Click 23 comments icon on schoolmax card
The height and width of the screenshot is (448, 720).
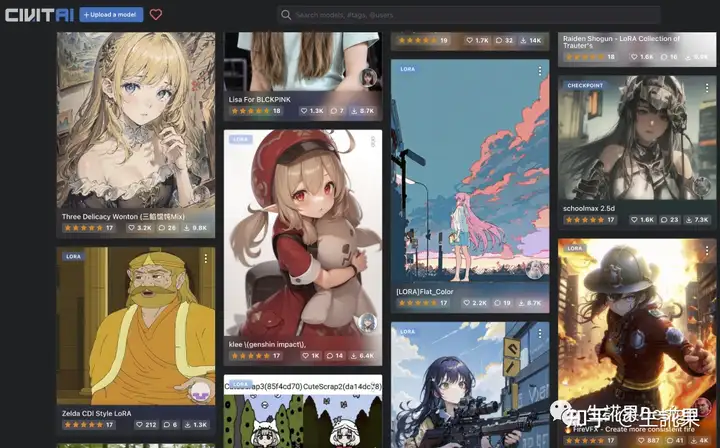(x=669, y=220)
